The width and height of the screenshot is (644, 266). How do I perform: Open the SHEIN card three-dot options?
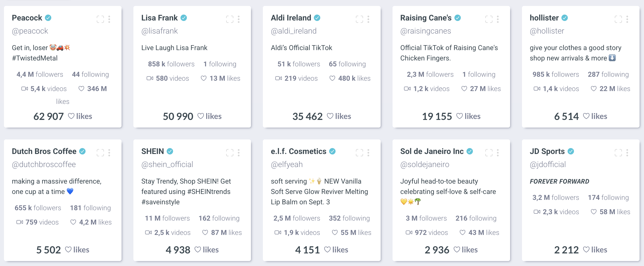pos(239,153)
